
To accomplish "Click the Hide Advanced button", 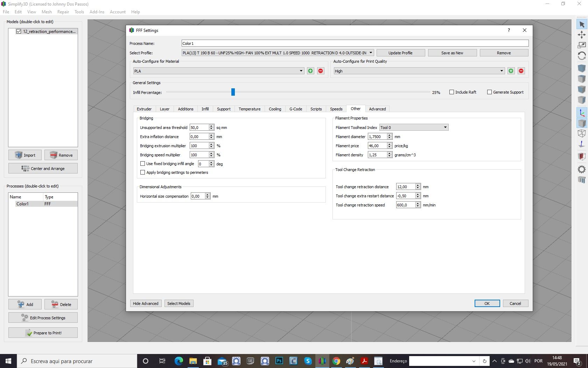I will pos(146,304).
